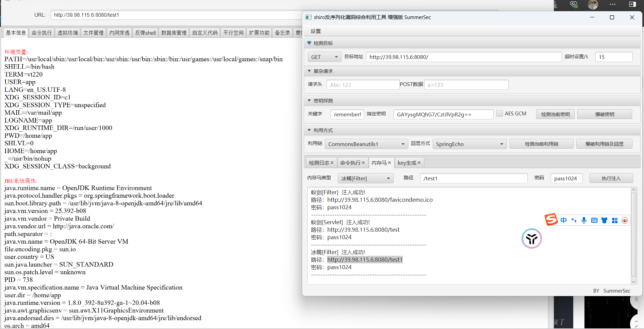Switch to the key生成 tab

point(407,163)
